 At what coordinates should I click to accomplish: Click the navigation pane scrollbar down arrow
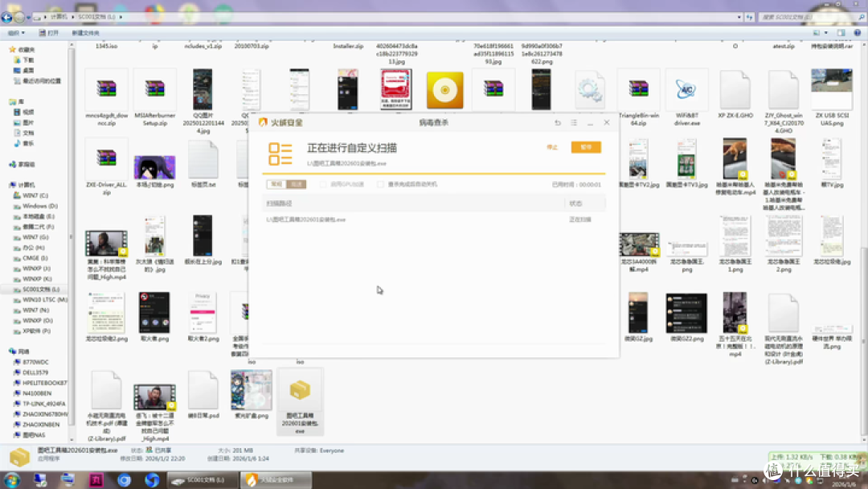coord(72,439)
